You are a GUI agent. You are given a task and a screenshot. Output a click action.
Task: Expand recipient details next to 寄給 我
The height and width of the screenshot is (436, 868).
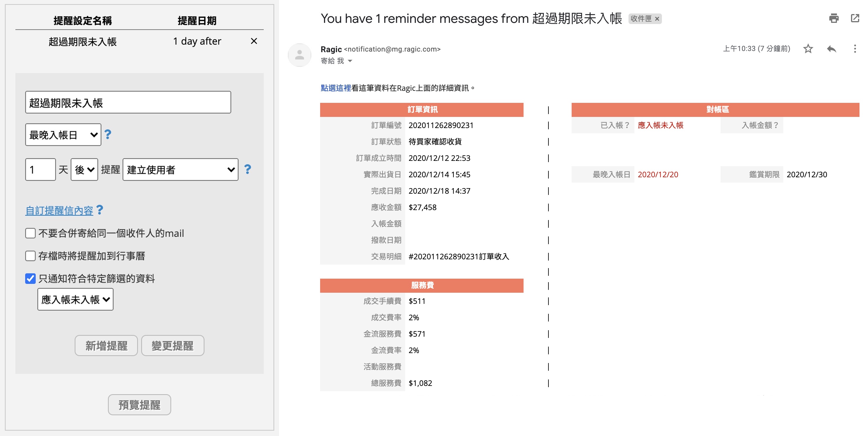(x=350, y=61)
